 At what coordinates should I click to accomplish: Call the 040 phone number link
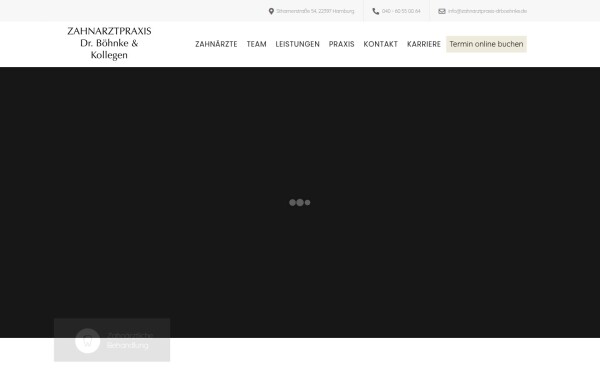(x=401, y=11)
